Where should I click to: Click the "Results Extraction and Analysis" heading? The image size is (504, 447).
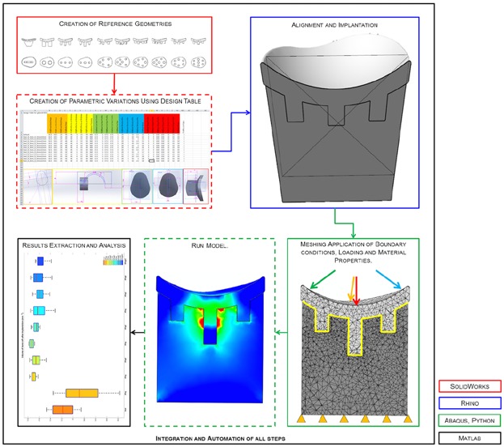(x=74, y=245)
